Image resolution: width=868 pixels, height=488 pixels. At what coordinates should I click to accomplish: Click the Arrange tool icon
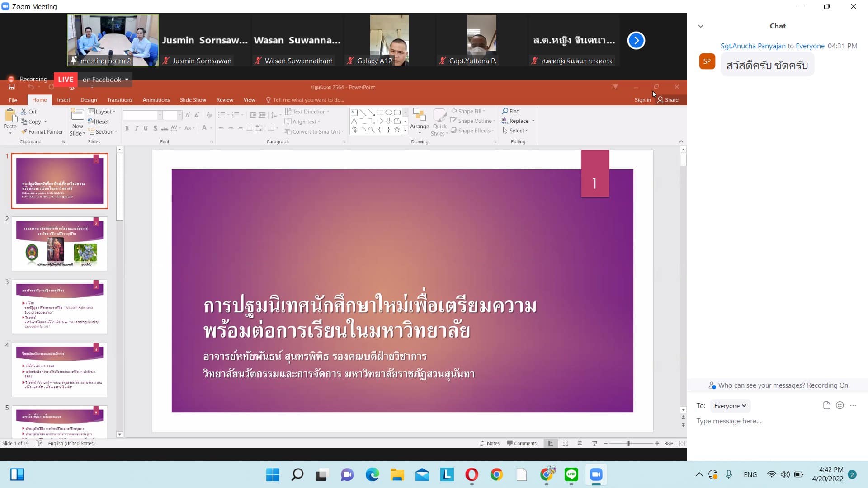(x=419, y=116)
